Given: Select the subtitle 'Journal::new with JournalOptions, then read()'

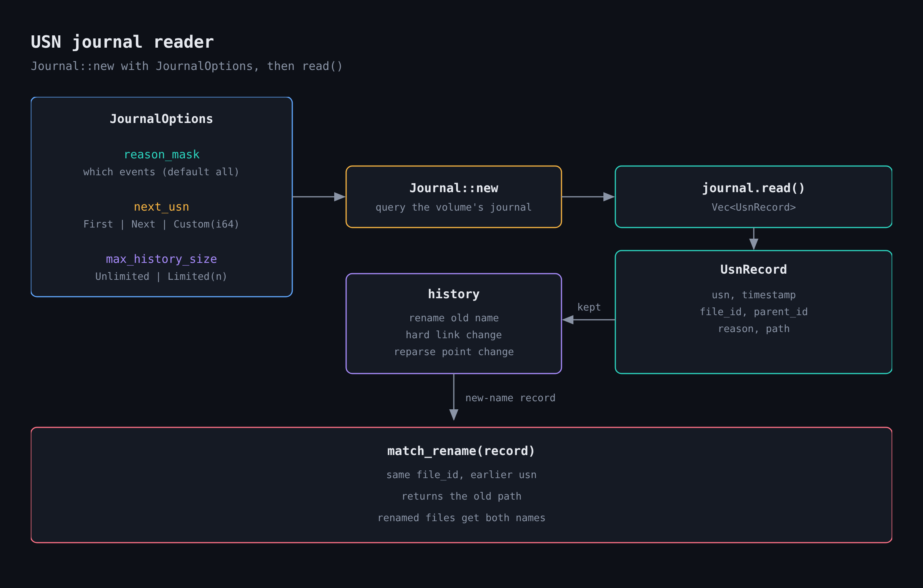Looking at the screenshot, I should [187, 66].
